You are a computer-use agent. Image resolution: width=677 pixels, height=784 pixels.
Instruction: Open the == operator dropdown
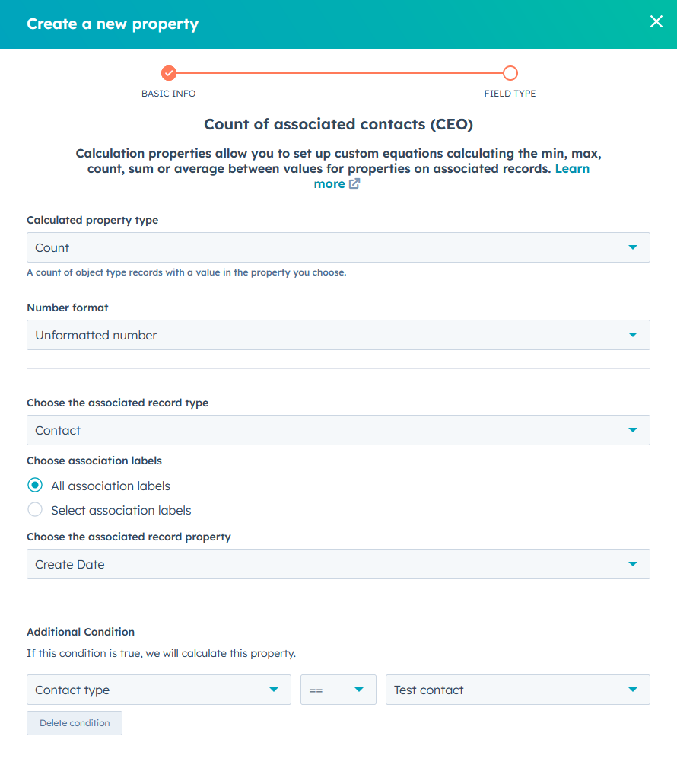(x=358, y=690)
